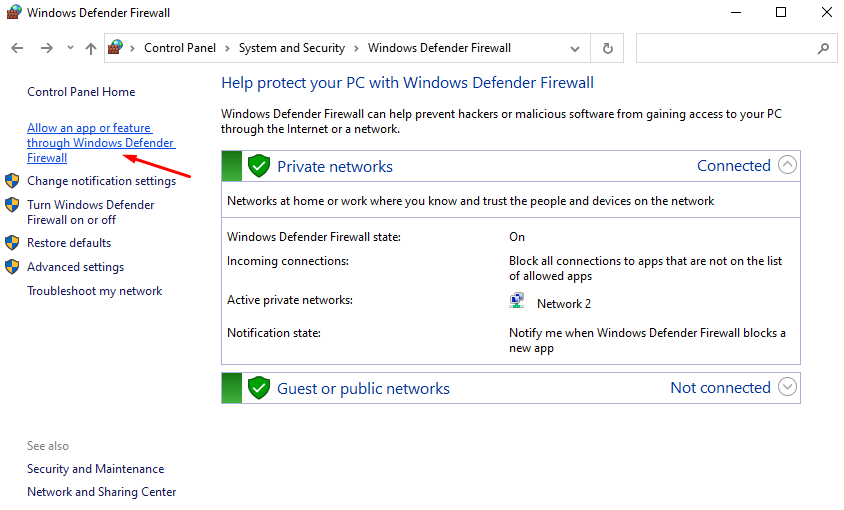Open Advanced settings

[x=75, y=267]
